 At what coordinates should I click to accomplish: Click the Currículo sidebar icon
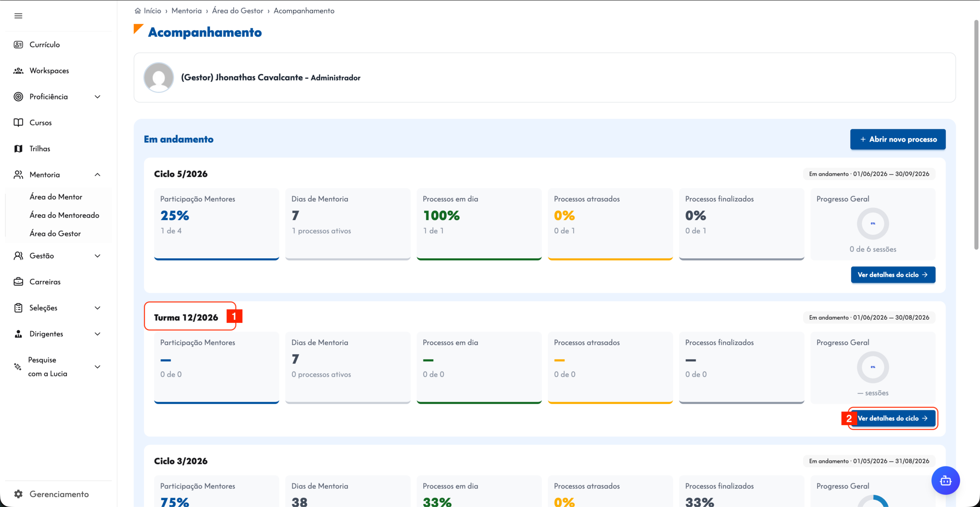pos(18,44)
